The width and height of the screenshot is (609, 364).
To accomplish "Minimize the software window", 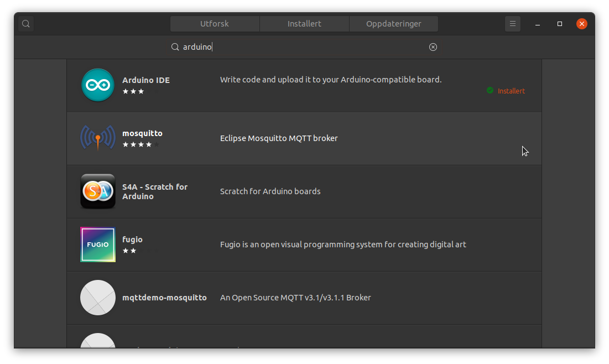I will tap(538, 24).
